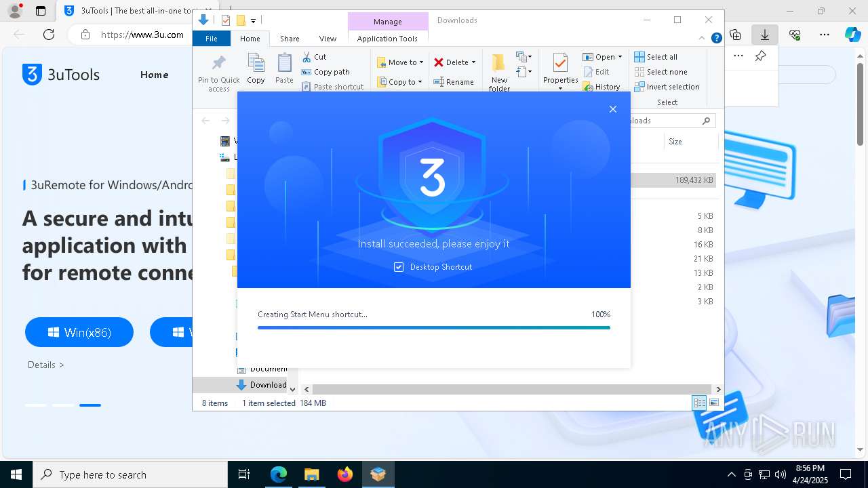The height and width of the screenshot is (488, 868).
Task: Open Edge Browser essentials icon
Action: tap(795, 34)
